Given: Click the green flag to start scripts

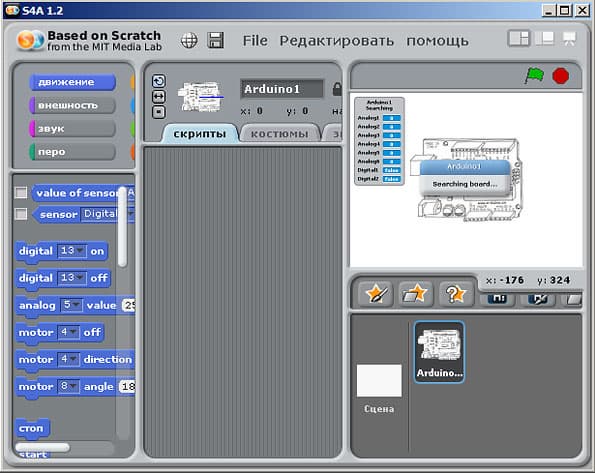Looking at the screenshot, I should coord(534,76).
